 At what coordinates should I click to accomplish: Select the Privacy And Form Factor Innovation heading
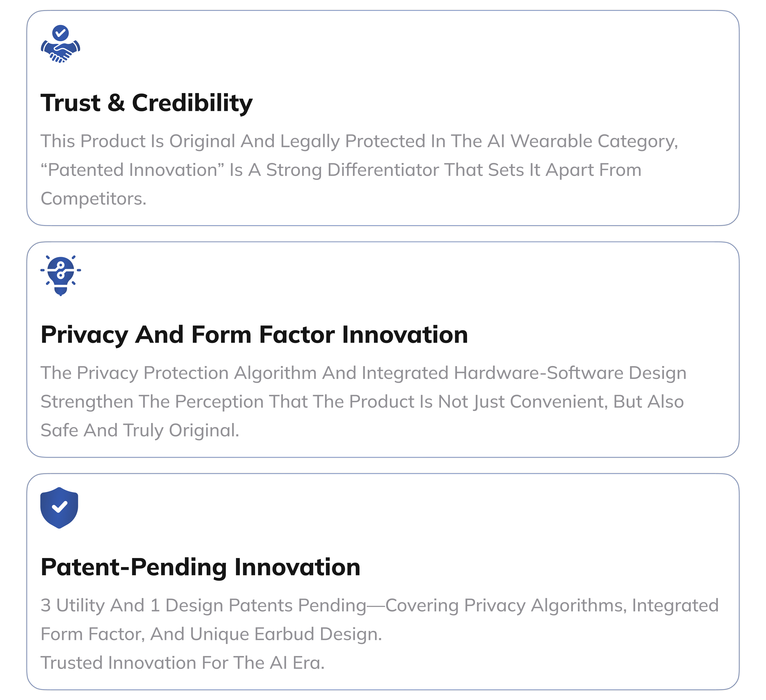coord(254,335)
